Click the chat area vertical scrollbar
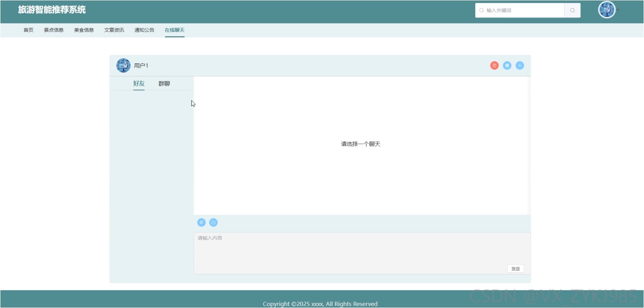Image resolution: width=644 pixels, height=308 pixels. (529, 145)
